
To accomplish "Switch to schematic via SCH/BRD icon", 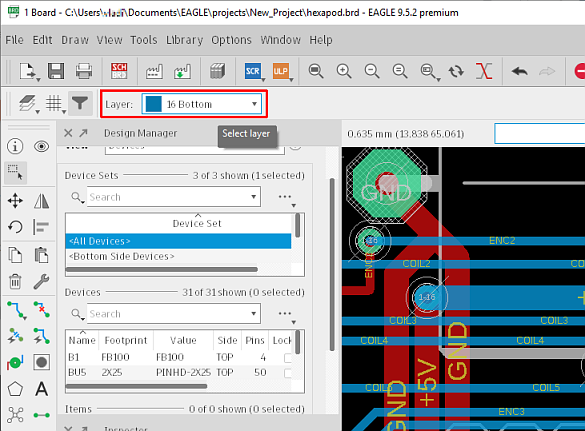I will (x=119, y=71).
